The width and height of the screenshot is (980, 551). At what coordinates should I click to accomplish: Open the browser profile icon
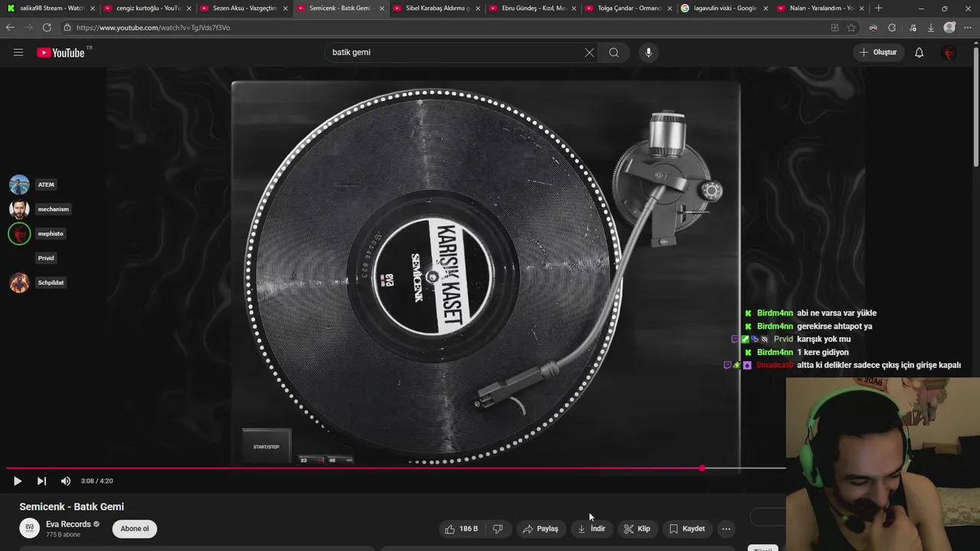click(949, 28)
